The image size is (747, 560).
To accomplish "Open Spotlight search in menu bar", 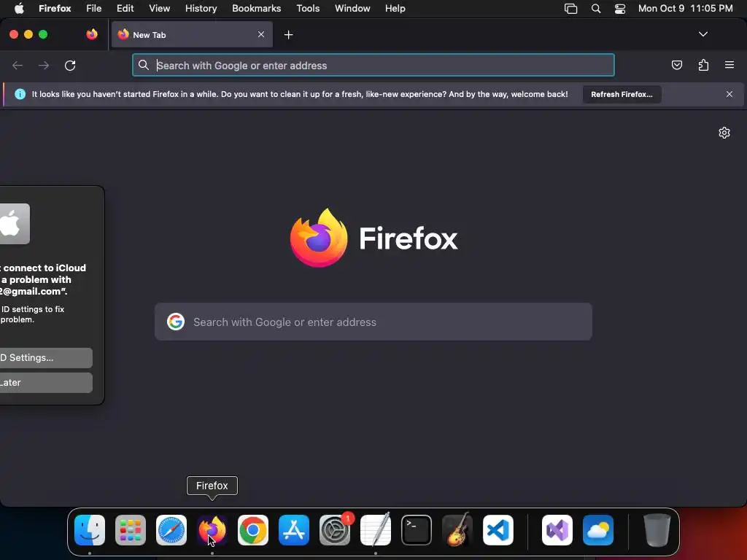I will tap(595, 9).
